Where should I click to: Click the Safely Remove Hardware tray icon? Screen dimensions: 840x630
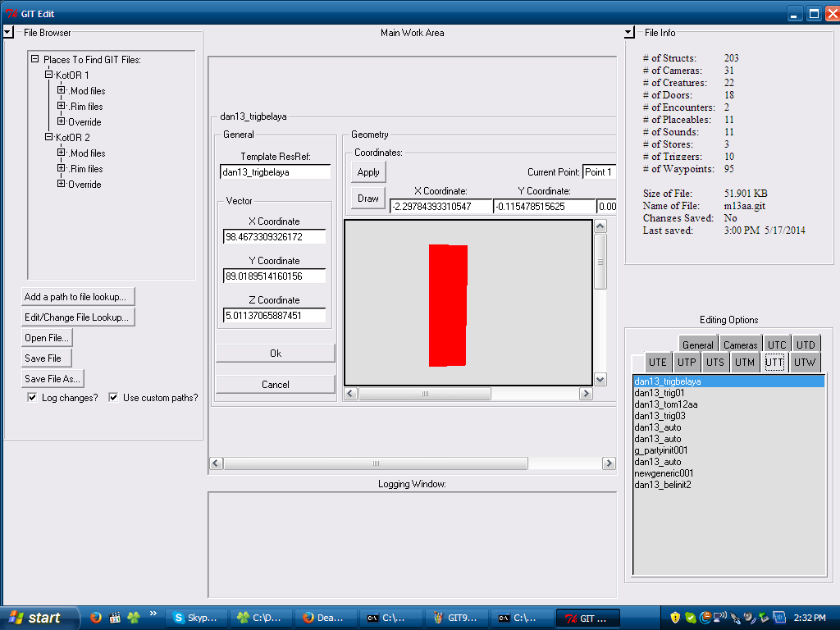point(765,618)
